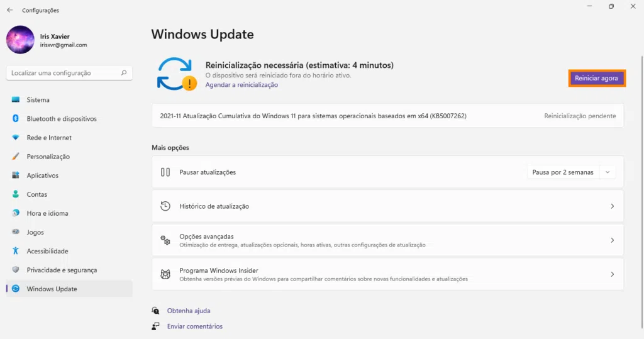Viewport: 644px width, 339px height.
Task: Select Windows Update label in sidebar
Action: [x=52, y=289]
